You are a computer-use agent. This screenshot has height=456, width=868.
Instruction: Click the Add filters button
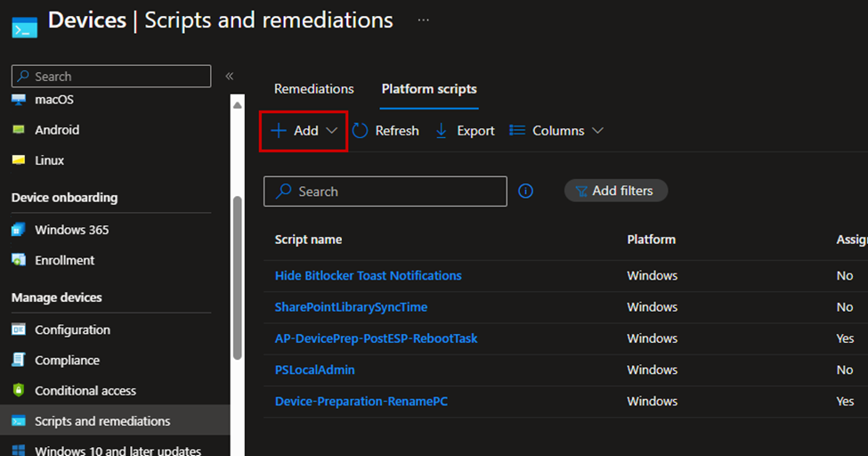click(616, 191)
